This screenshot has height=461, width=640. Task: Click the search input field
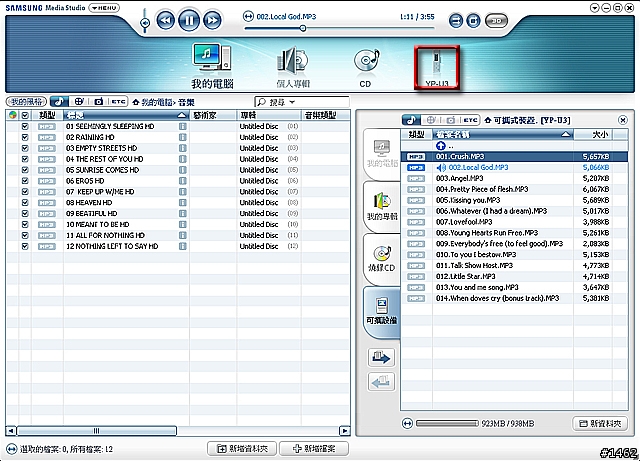pyautogui.click(x=302, y=102)
